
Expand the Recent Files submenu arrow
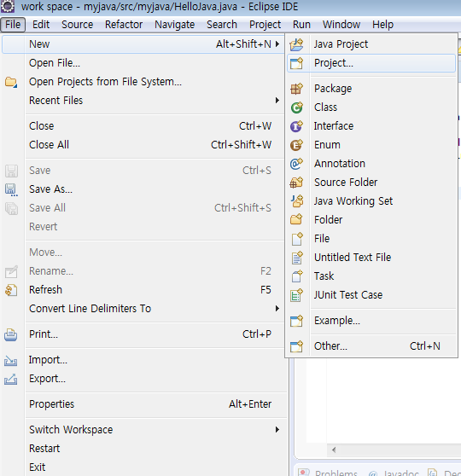(x=277, y=101)
